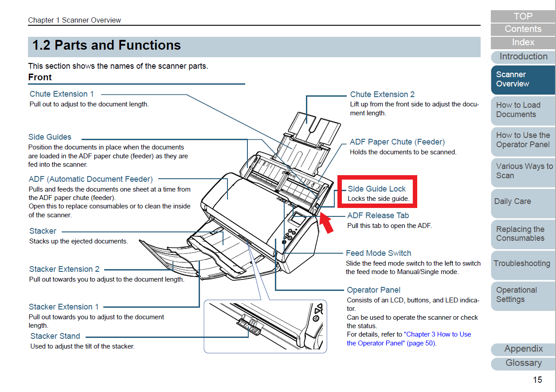The height and width of the screenshot is (392, 556).
Task: Open the Appendix tab
Action: [523, 349]
